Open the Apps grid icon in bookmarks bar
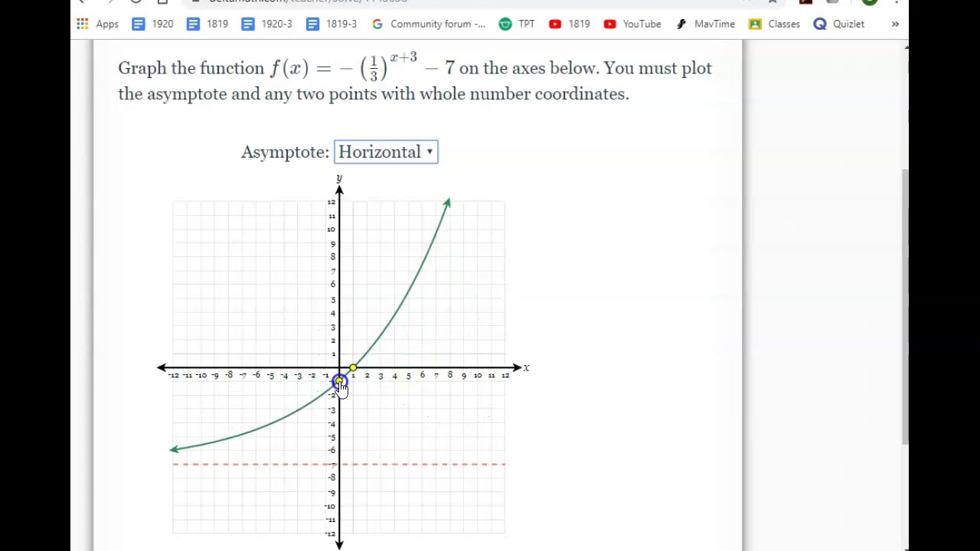Image resolution: width=980 pixels, height=551 pixels. [x=83, y=24]
